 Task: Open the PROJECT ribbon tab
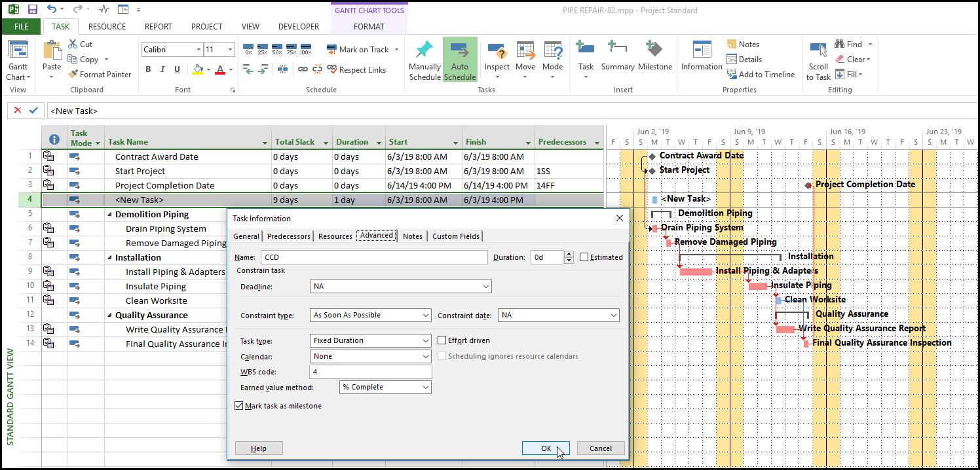pyautogui.click(x=206, y=27)
